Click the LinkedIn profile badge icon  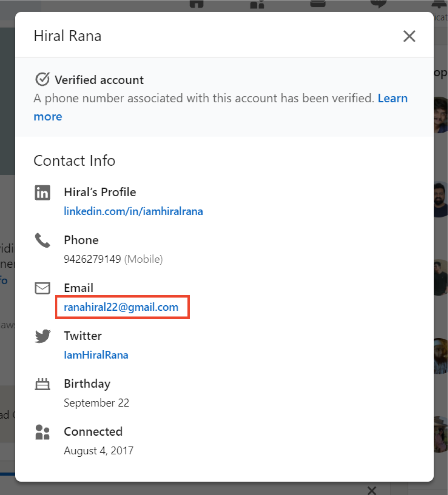point(43,192)
